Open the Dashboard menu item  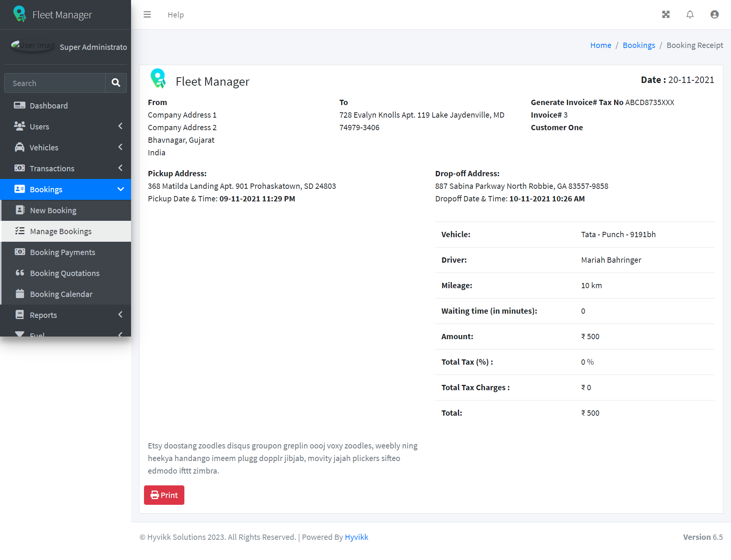(x=66, y=105)
